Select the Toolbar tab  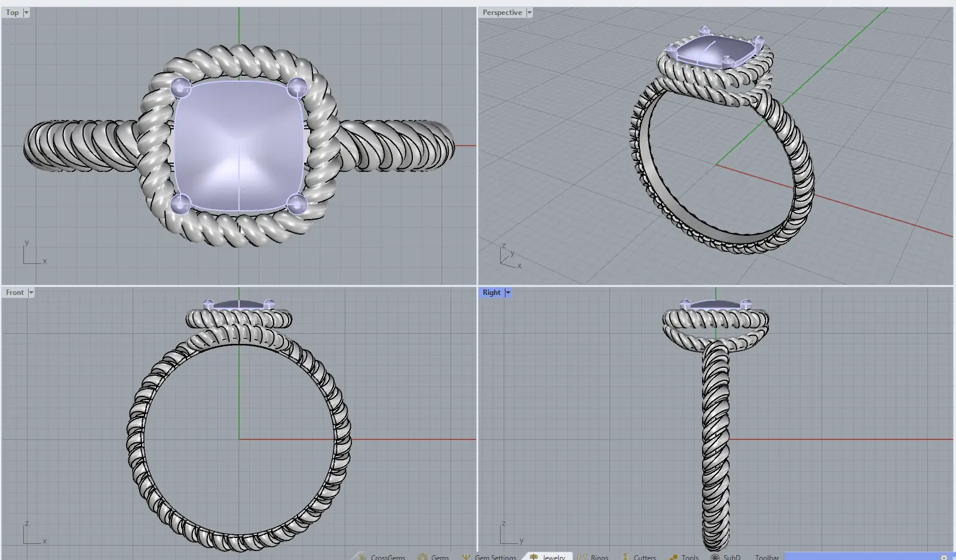pyautogui.click(x=767, y=557)
